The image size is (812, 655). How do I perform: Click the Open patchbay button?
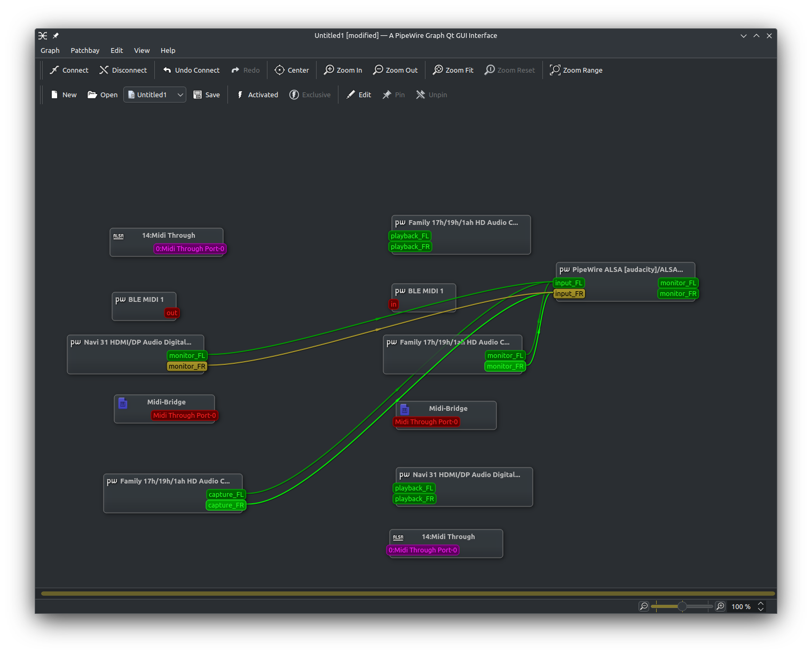click(x=103, y=95)
